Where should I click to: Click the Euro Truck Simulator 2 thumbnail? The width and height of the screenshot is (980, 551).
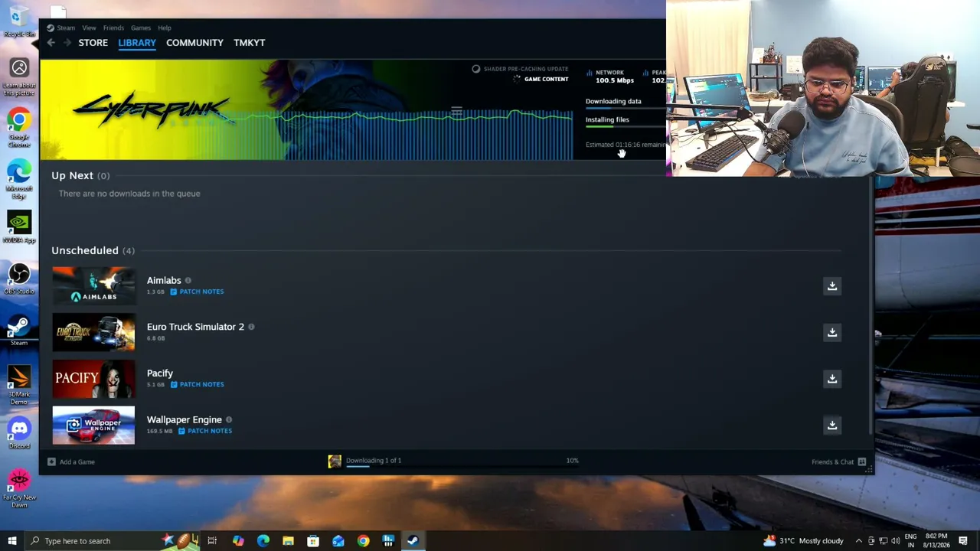tap(93, 332)
